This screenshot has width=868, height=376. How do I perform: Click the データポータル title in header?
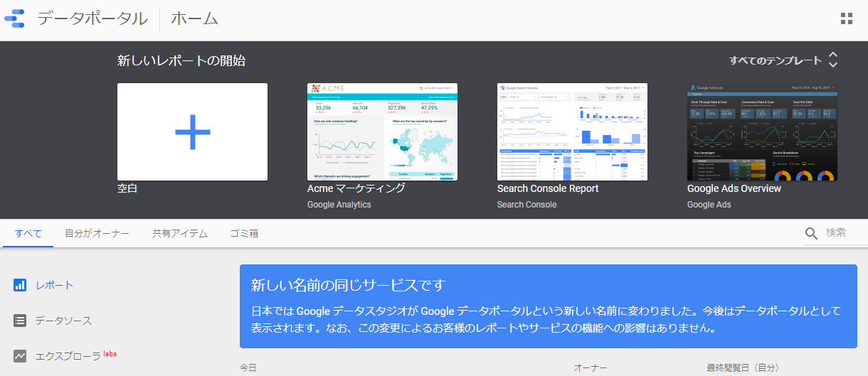[92, 18]
